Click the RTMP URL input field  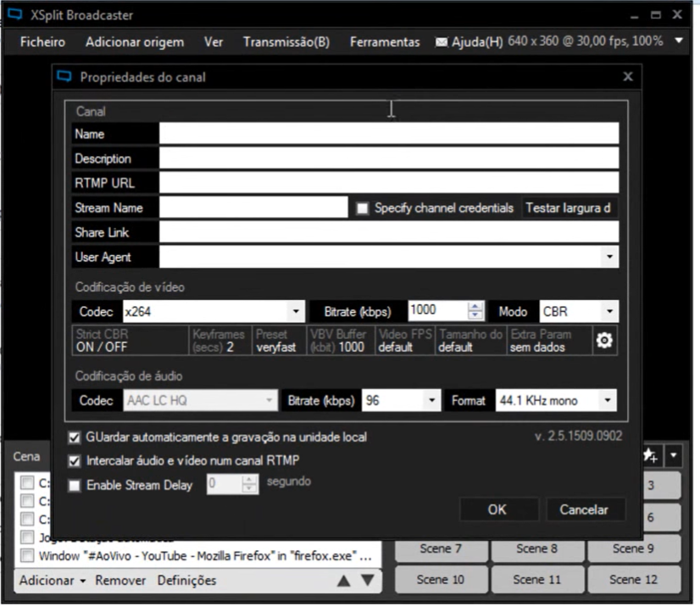coord(389,183)
